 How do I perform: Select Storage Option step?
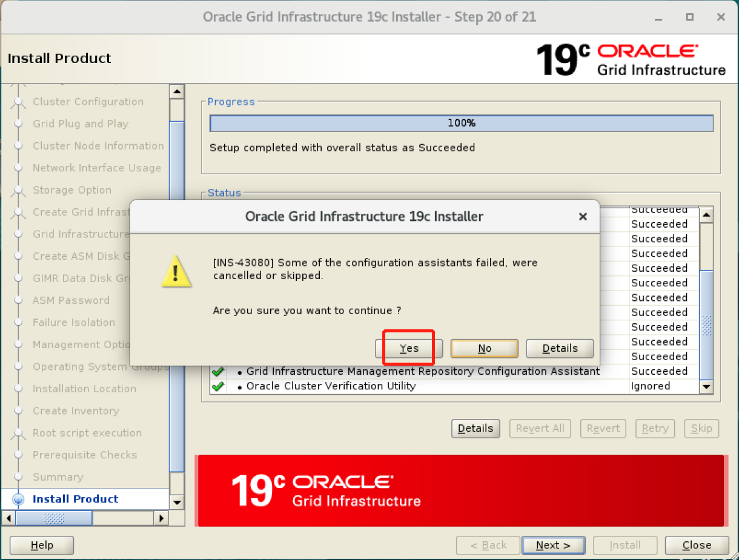[x=72, y=190]
